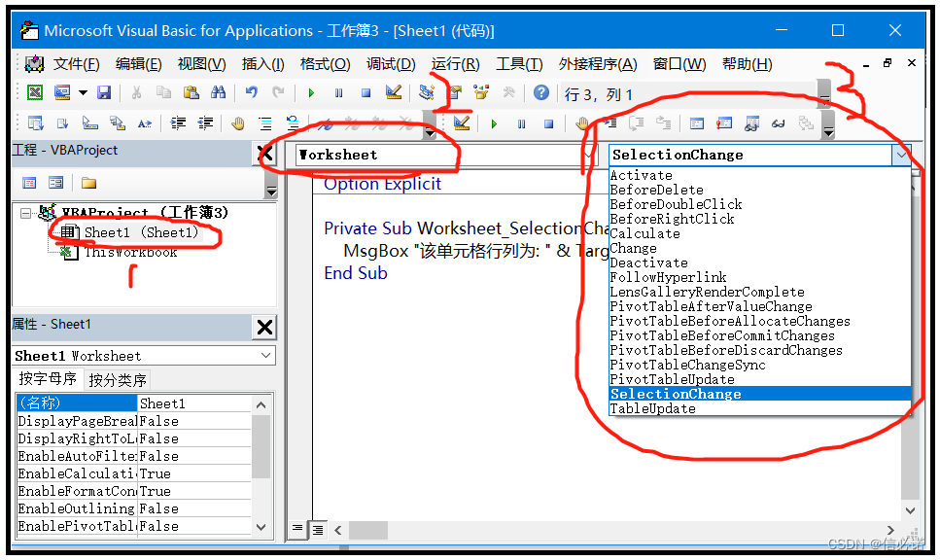Open the arrow next to Insert UserForm
Image resolution: width=940 pixels, height=560 pixels.
click(83, 93)
